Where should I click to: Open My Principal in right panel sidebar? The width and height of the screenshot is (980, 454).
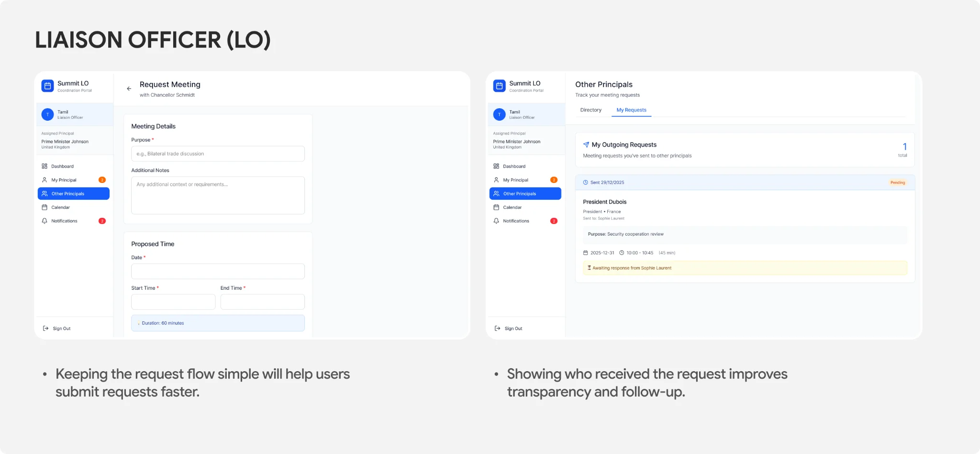[x=525, y=180]
